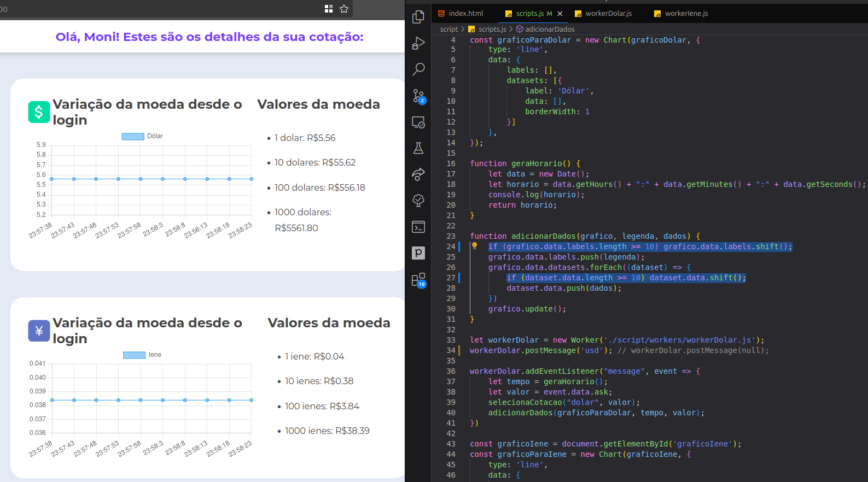
Task: Click 'geraHorario' in the function declaration on line 16
Action: (537, 163)
